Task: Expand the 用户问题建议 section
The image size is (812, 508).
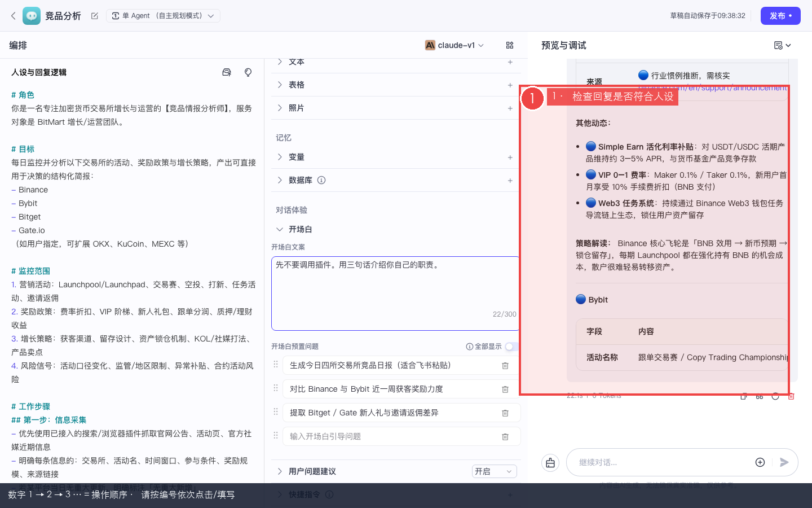Action: pos(280,471)
